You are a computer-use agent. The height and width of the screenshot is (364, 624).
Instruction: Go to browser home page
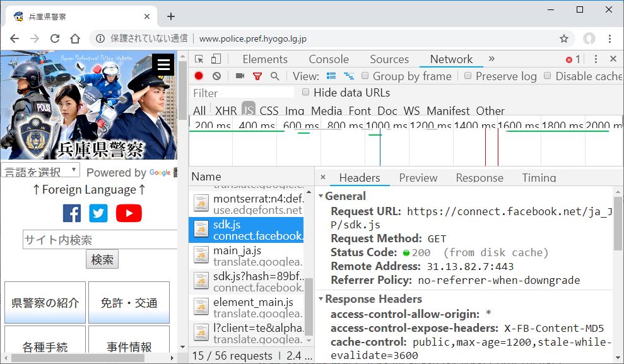[x=75, y=38]
